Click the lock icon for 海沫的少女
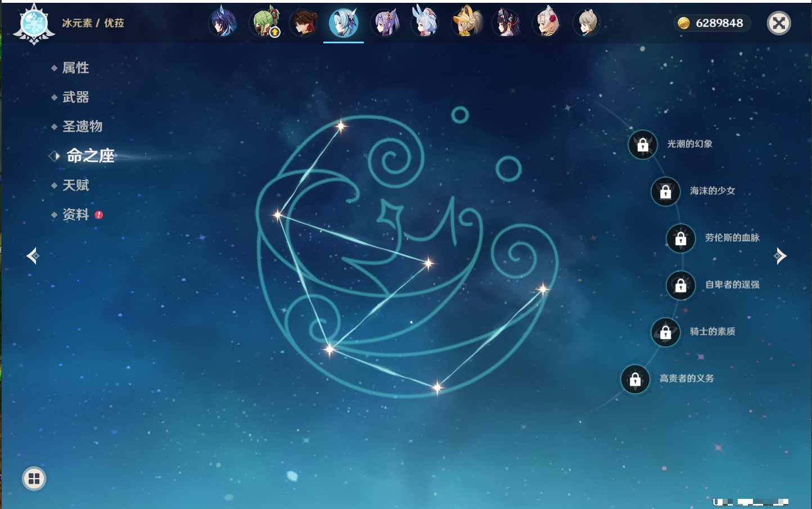 tap(665, 191)
